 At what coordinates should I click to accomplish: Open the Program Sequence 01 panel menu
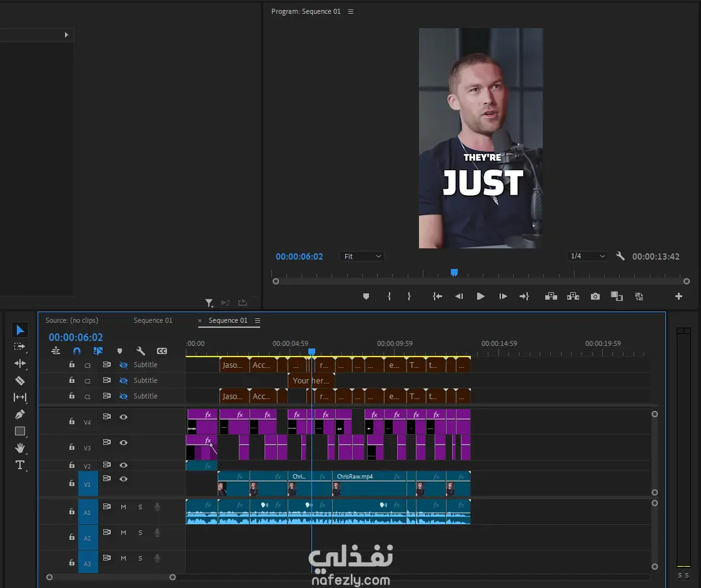tap(351, 11)
